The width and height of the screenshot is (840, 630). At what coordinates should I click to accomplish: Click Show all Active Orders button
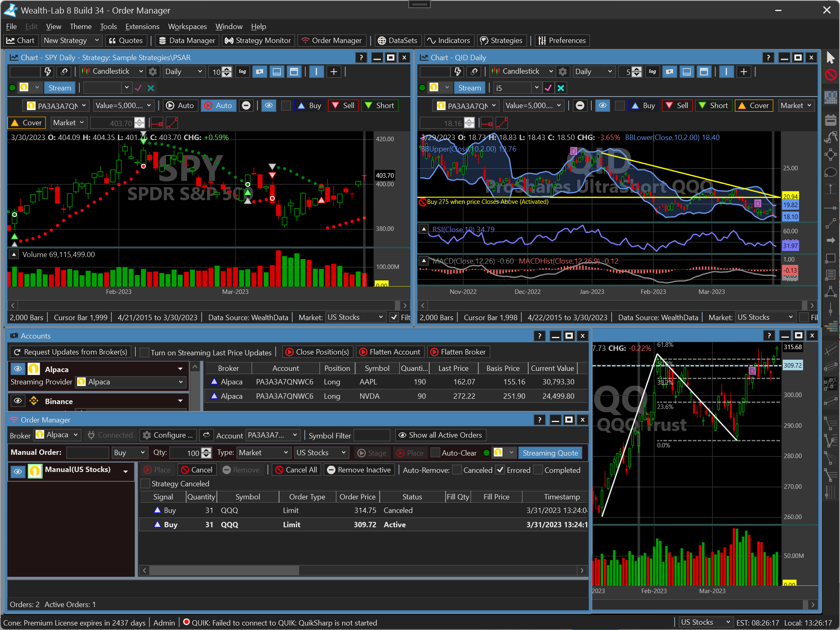(x=441, y=435)
